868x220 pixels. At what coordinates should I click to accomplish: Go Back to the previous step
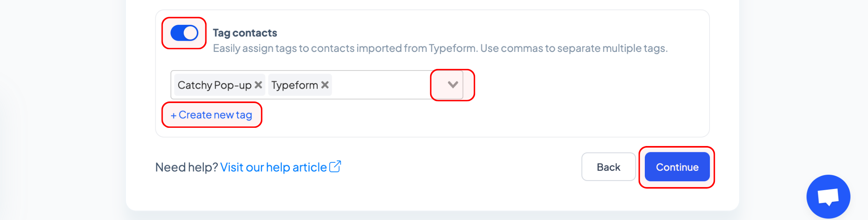(x=608, y=167)
